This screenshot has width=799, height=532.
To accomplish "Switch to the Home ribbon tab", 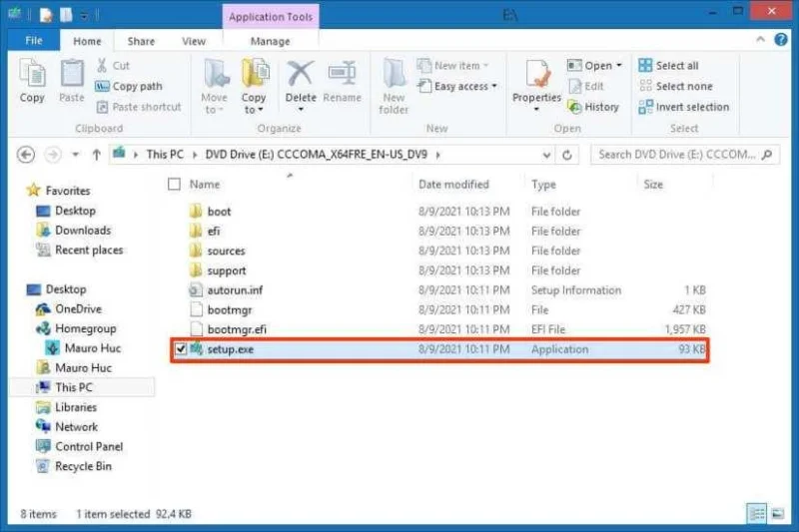I will [87, 41].
